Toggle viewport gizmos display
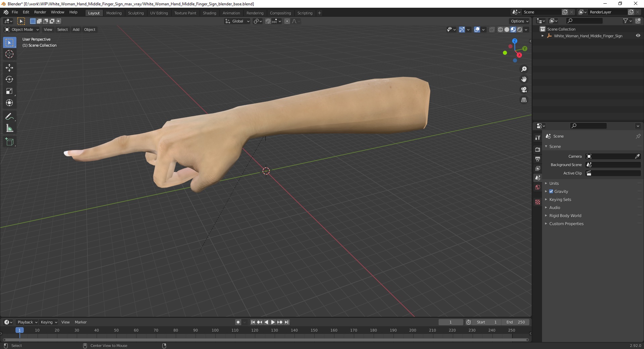 462,30
